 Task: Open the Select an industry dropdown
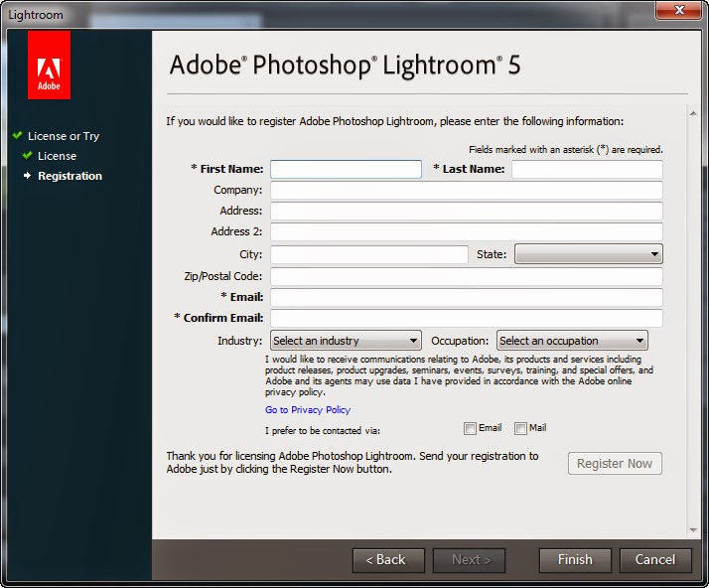[x=346, y=341]
